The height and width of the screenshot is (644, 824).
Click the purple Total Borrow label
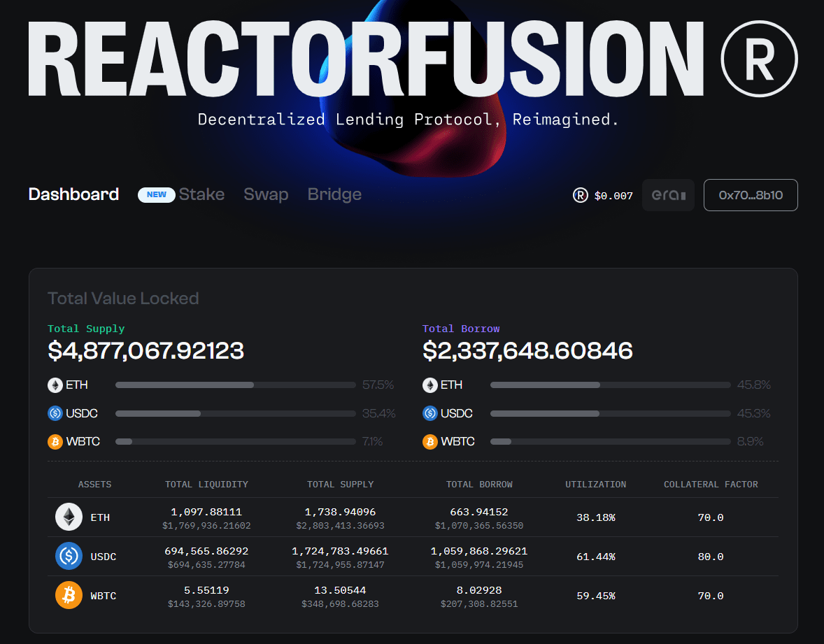point(461,329)
